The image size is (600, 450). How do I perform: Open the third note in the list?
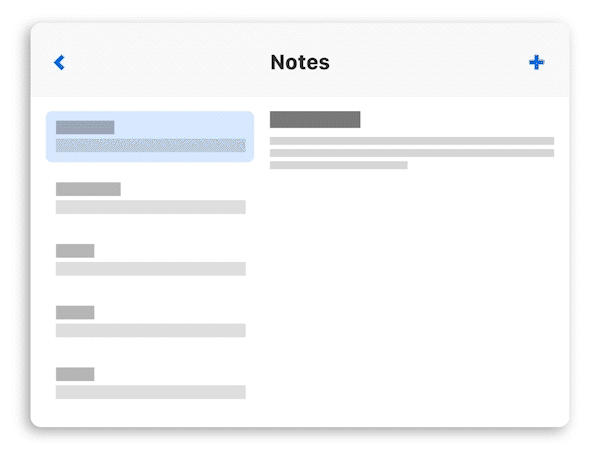pos(150,259)
